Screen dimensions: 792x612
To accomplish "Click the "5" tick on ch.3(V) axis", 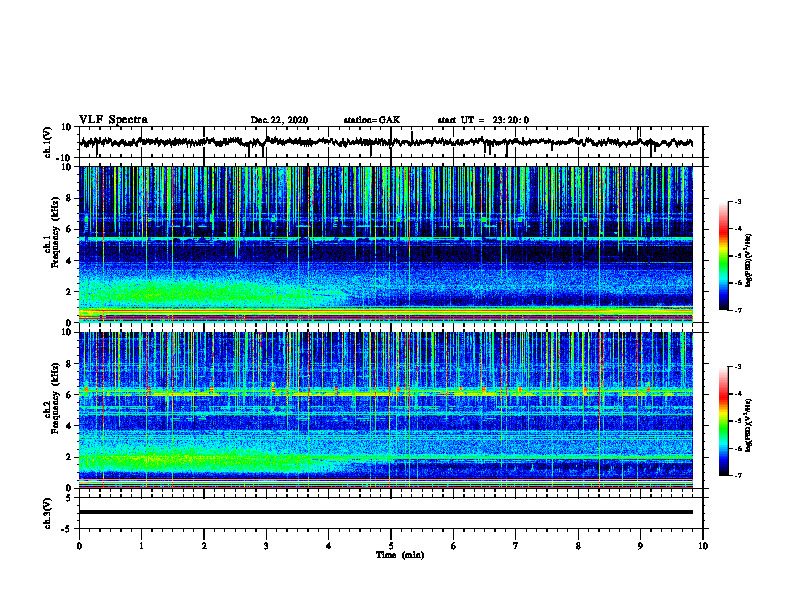I will 69,498.
